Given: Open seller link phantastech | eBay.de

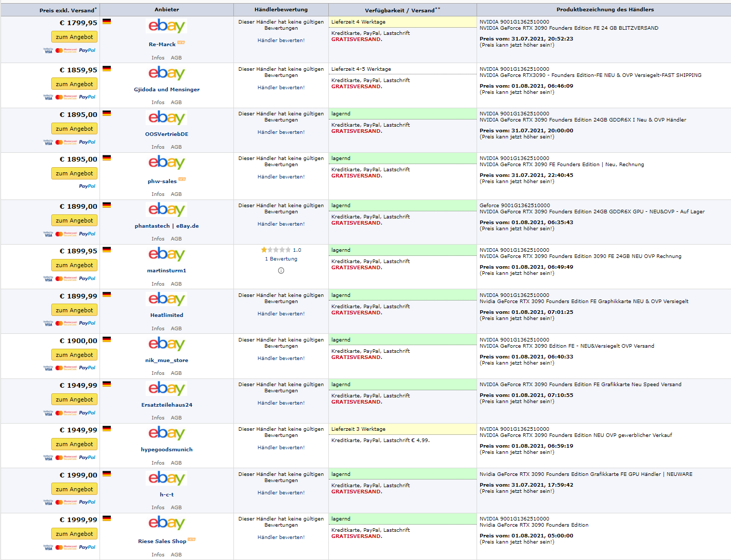Looking at the screenshot, I should coord(167,226).
